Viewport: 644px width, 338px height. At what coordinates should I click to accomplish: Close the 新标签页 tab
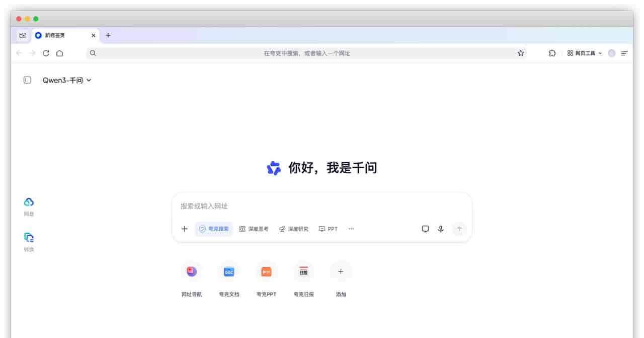point(93,35)
